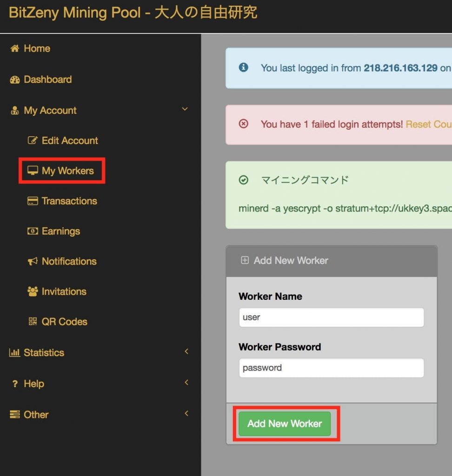Toggle the My Account menu label
The height and width of the screenshot is (476, 452).
coord(50,111)
